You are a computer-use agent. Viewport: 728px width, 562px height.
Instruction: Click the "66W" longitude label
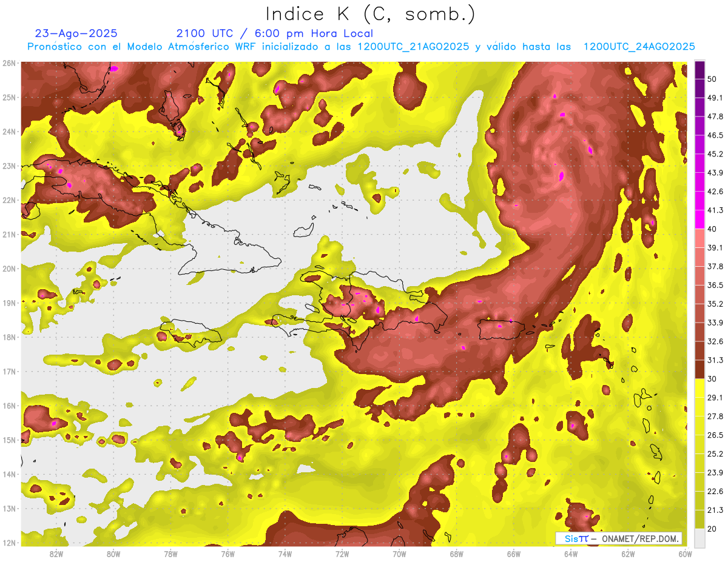[x=514, y=554]
